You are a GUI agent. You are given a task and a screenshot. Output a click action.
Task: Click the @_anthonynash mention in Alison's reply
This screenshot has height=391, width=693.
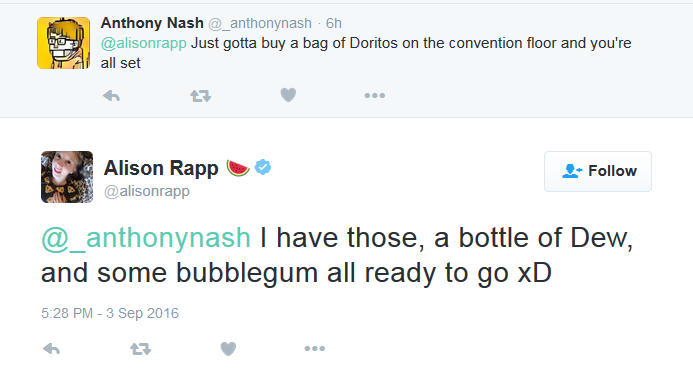146,238
